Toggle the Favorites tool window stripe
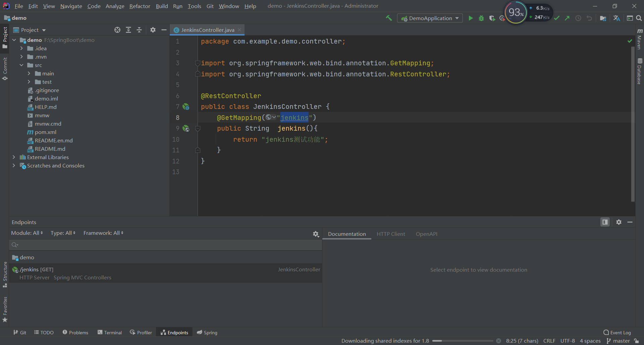The image size is (644, 345). pos(5,309)
